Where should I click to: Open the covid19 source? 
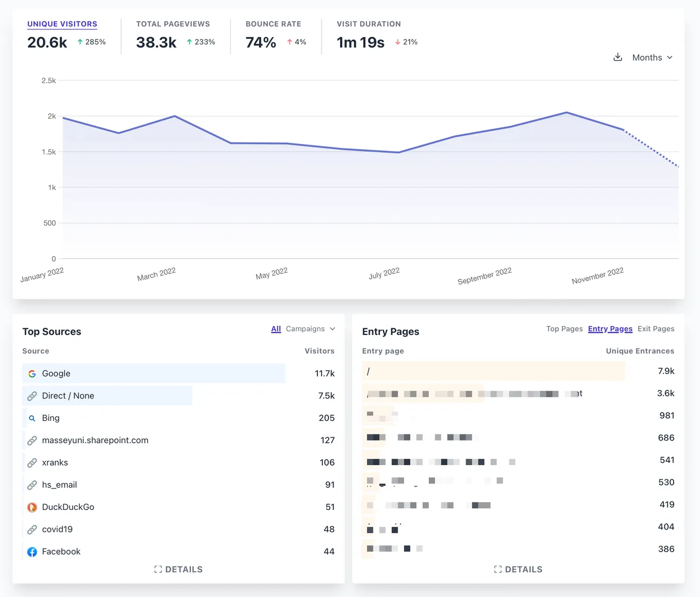point(57,529)
